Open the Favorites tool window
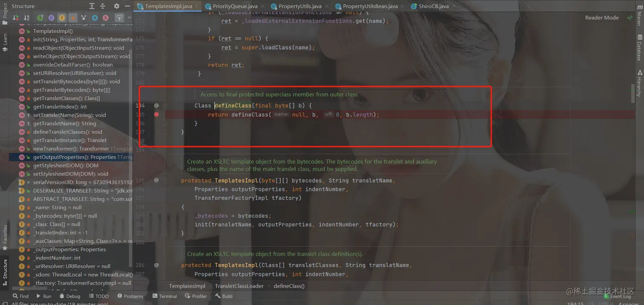 5,237
